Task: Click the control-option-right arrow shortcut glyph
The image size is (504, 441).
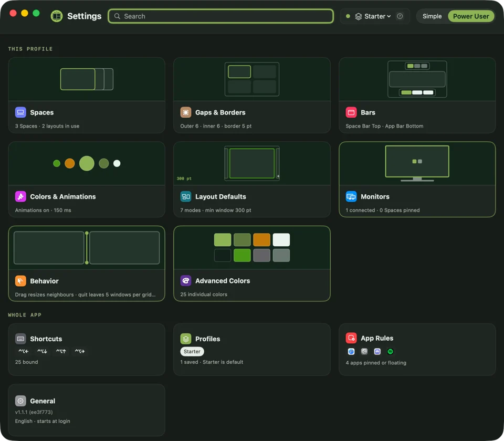Action: click(80, 351)
